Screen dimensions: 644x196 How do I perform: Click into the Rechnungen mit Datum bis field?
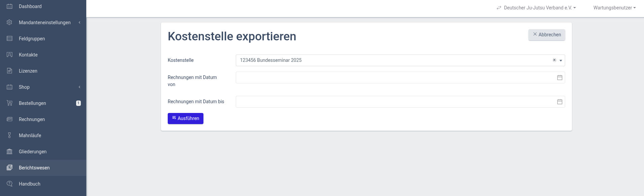[394, 102]
